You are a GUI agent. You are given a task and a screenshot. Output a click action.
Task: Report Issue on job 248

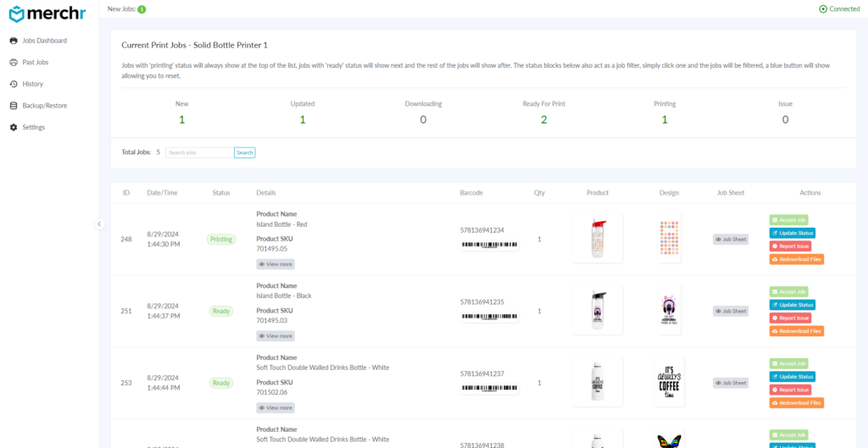click(790, 246)
